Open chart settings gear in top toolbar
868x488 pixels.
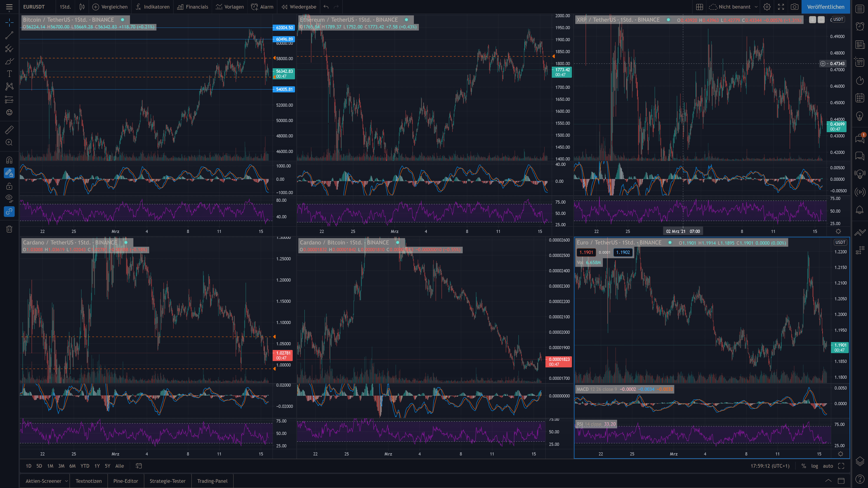coord(767,7)
